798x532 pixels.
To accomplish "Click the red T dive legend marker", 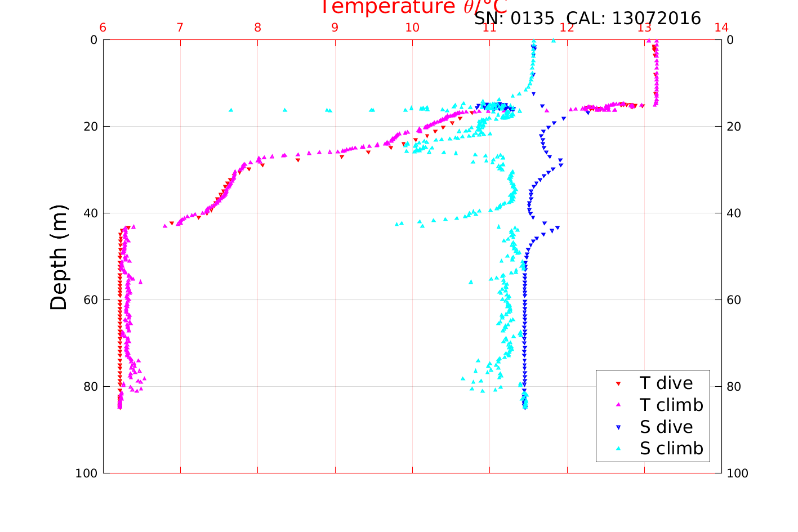I will point(618,383).
